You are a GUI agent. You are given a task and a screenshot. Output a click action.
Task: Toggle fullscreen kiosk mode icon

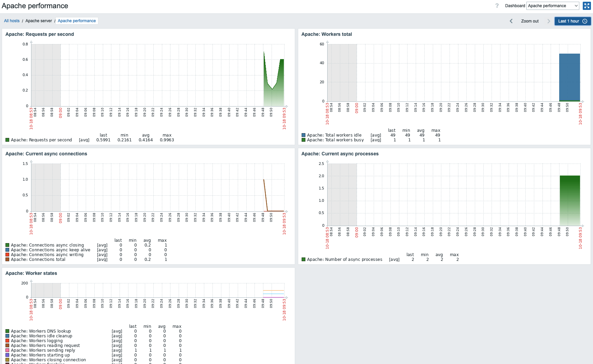tap(587, 6)
